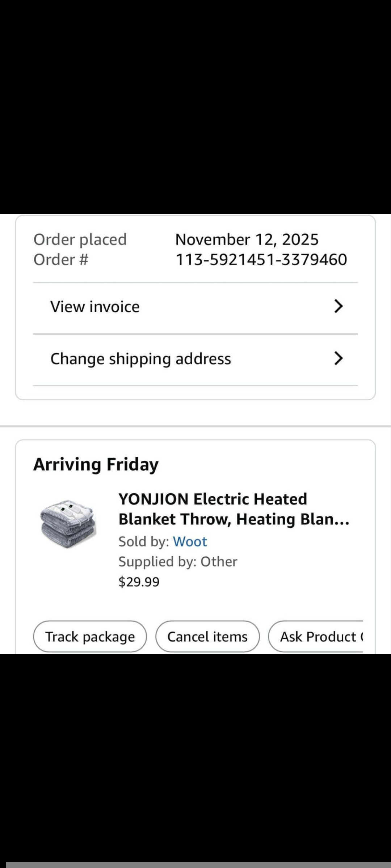Tap the Arriving Friday heading
Image resolution: width=391 pixels, height=868 pixels.
(96, 464)
